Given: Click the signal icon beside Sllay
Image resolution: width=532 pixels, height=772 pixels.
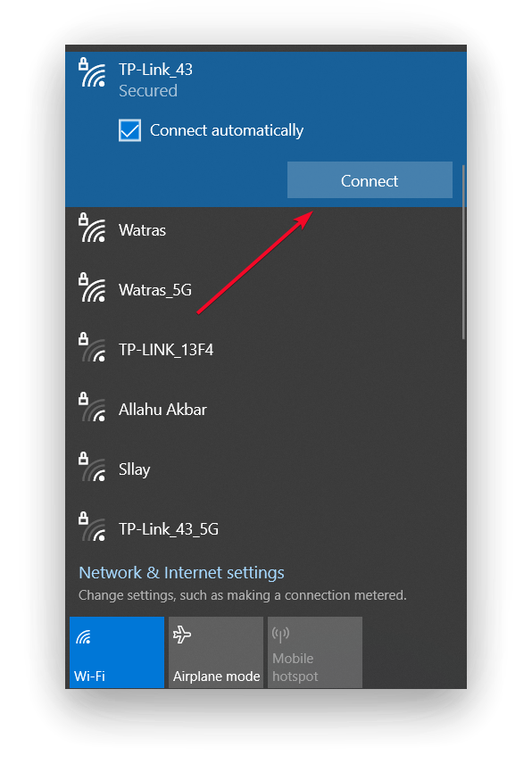Looking at the screenshot, I should coord(92,467).
